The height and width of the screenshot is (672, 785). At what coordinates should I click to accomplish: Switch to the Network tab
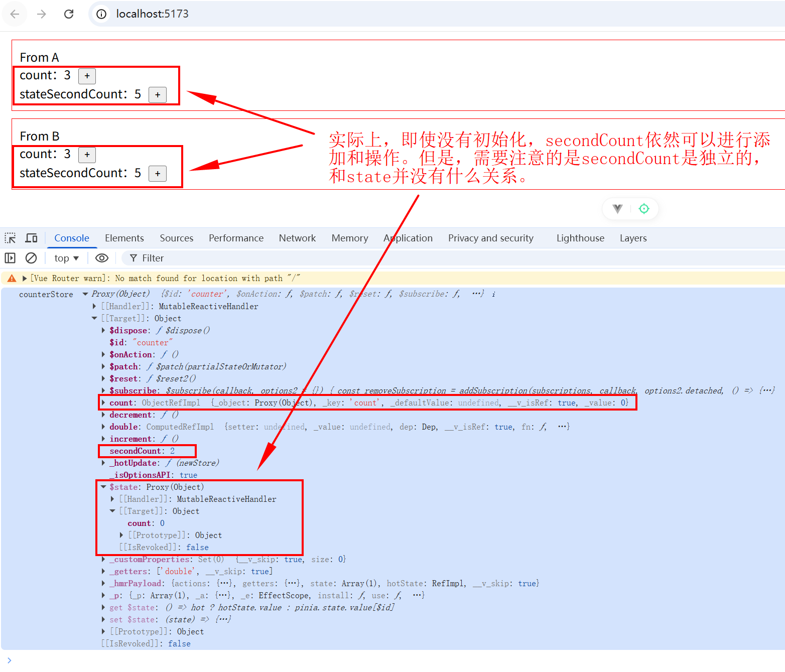[x=298, y=238]
